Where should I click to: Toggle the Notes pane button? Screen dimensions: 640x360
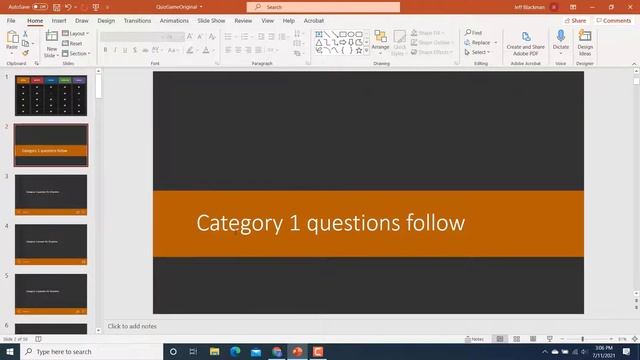pyautogui.click(x=474, y=339)
